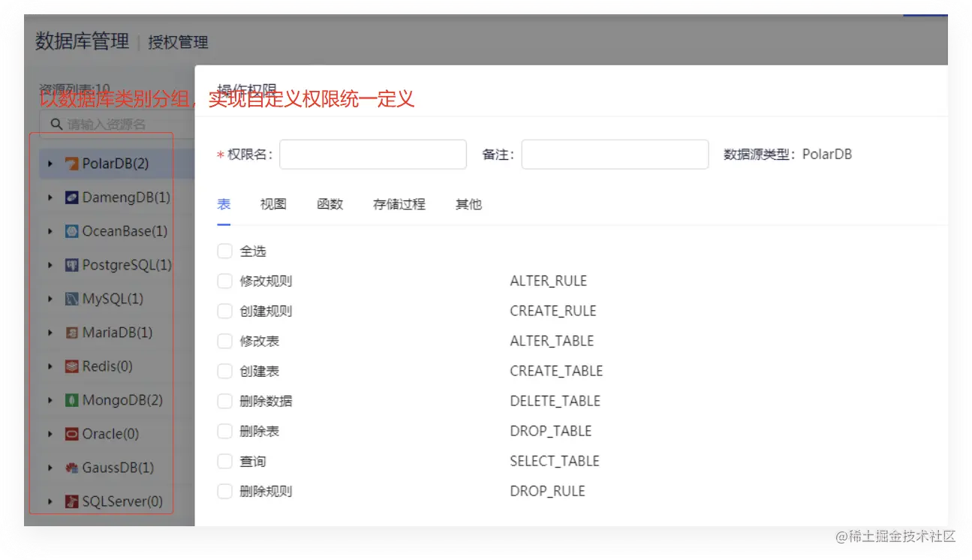Screen dimensions: 972x560
Task: Expand the PolarDB(2) tree node arrow
Action: (50, 164)
